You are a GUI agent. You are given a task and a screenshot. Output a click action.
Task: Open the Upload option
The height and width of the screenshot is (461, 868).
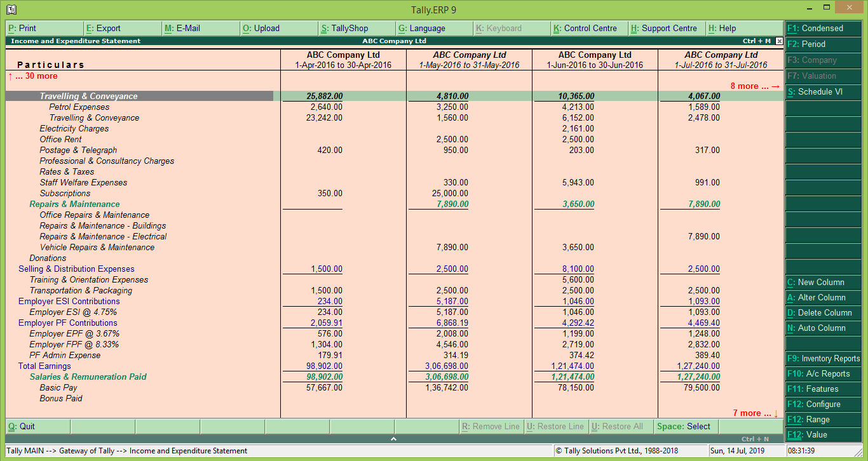click(279, 29)
